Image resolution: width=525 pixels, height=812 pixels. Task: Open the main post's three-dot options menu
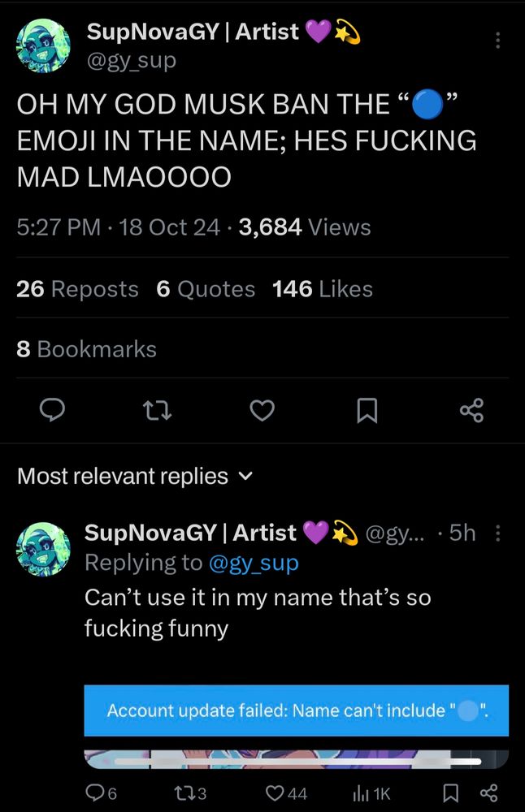(x=497, y=41)
